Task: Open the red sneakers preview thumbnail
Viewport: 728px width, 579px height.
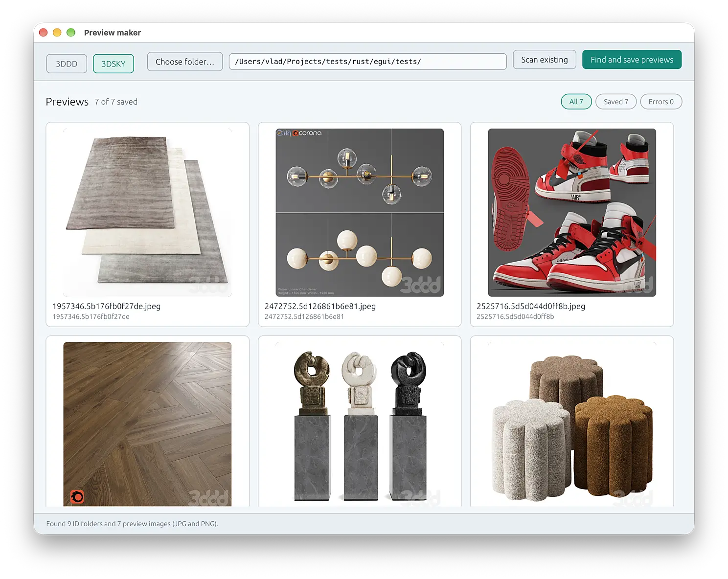Action: [572, 213]
